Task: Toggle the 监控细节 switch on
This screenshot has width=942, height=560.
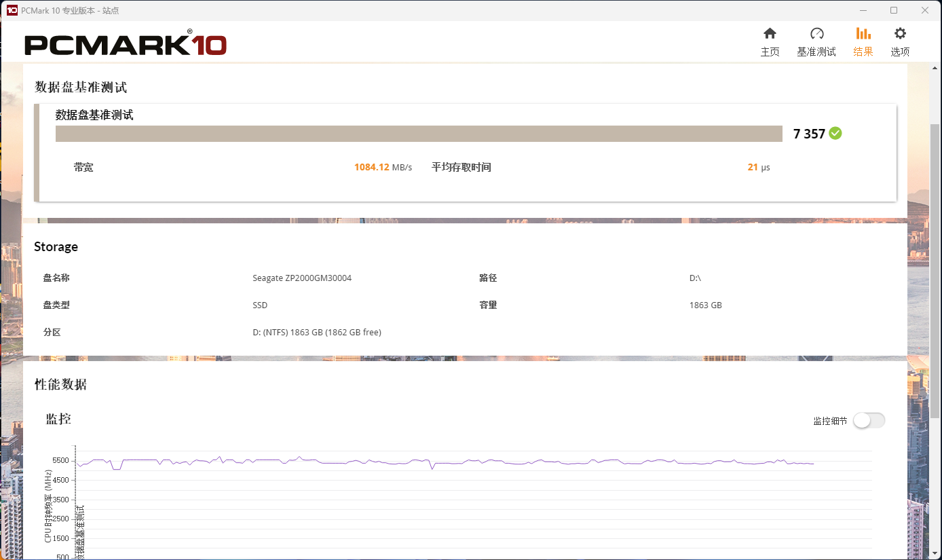Action: tap(869, 421)
